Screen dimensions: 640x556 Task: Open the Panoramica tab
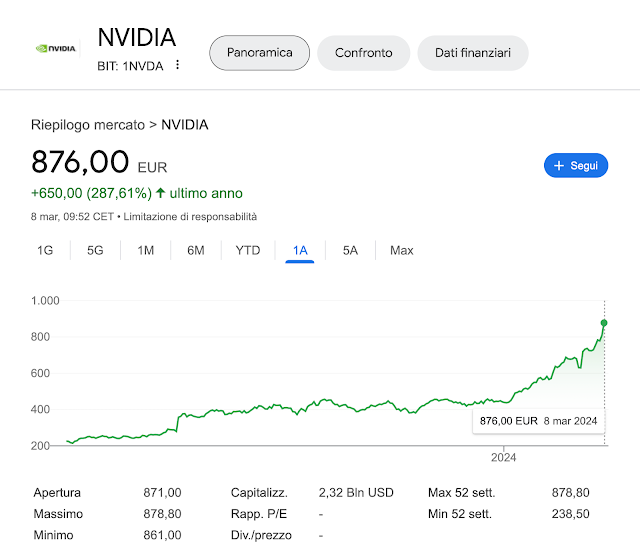tap(259, 53)
